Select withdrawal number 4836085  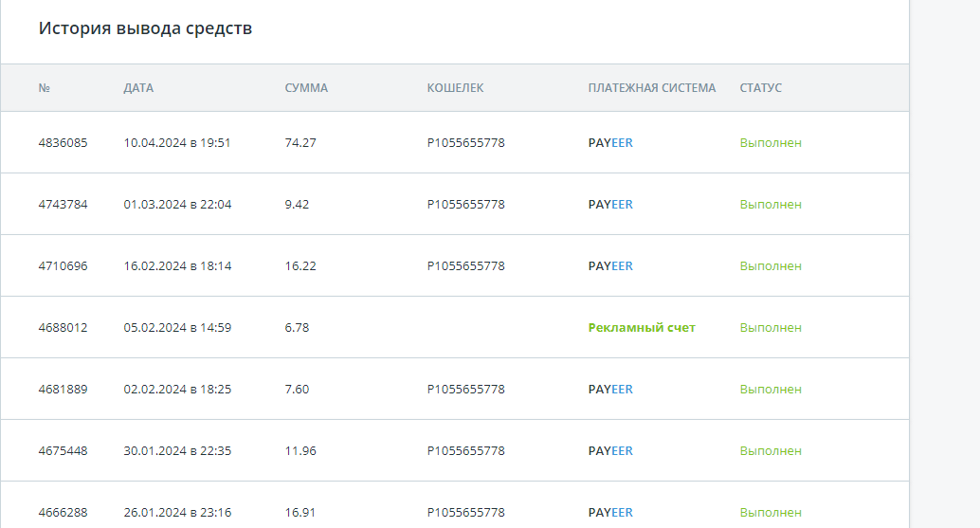[63, 142]
